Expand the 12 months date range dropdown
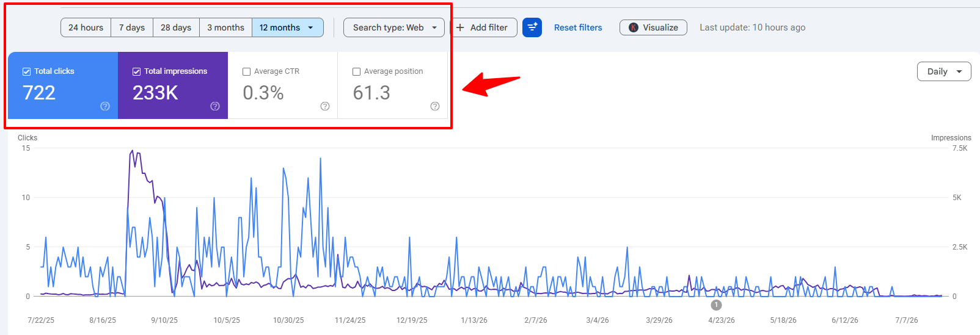 point(288,27)
